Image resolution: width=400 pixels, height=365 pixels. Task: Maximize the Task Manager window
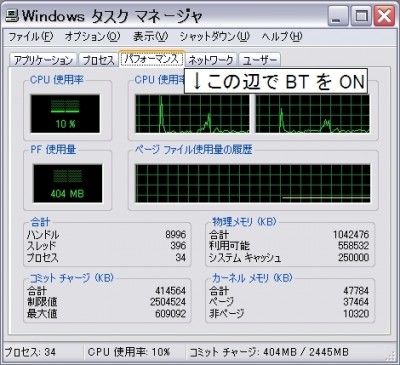click(x=361, y=16)
